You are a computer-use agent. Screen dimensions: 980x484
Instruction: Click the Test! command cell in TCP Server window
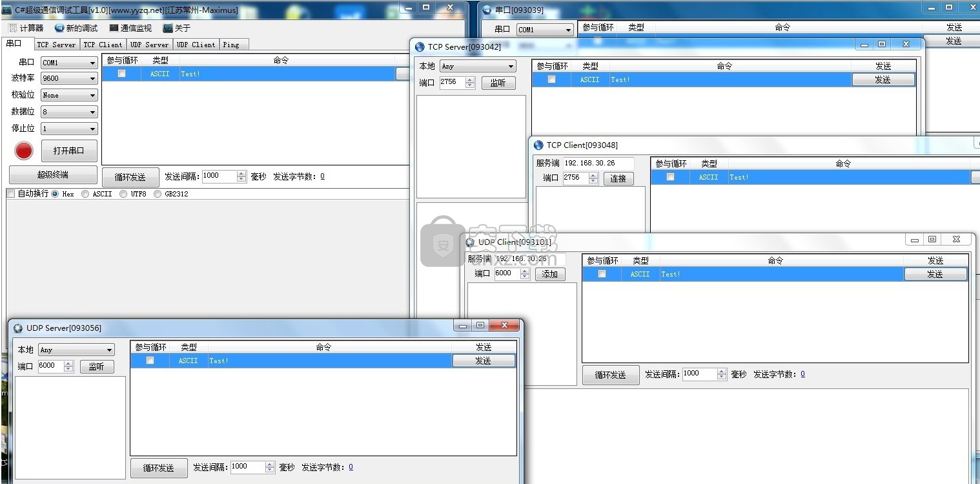pos(730,79)
